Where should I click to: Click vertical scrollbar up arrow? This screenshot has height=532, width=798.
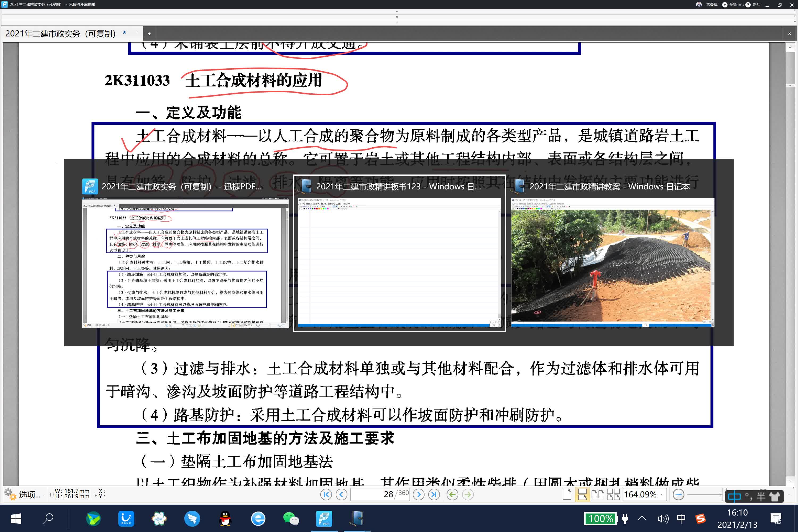click(790, 48)
